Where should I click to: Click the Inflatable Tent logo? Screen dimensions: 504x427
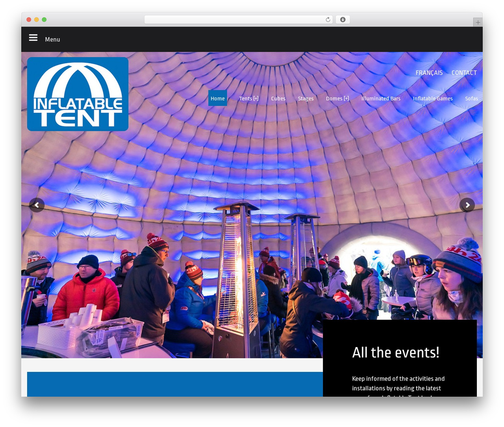click(78, 94)
